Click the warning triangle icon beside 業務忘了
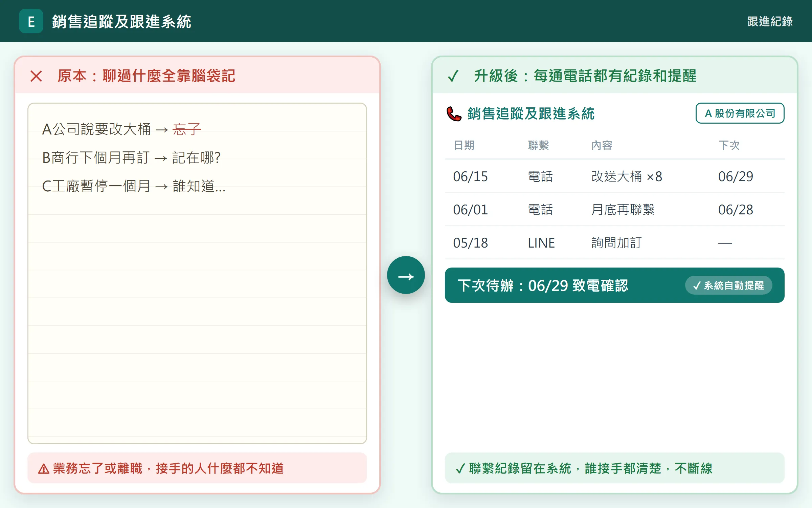Image resolution: width=812 pixels, height=508 pixels. tap(44, 469)
